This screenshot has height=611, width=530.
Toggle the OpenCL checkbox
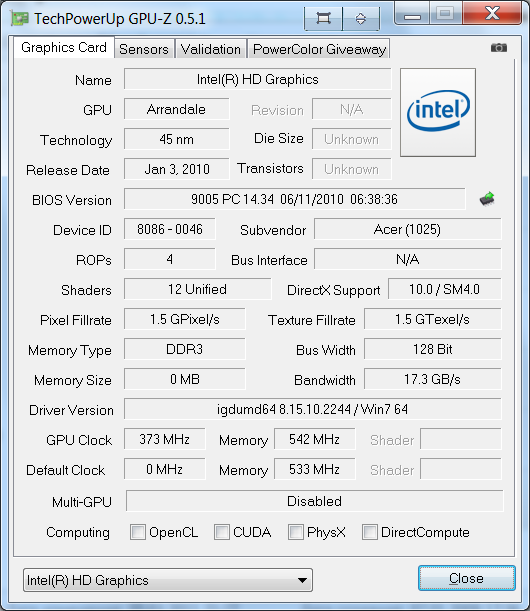(x=138, y=532)
